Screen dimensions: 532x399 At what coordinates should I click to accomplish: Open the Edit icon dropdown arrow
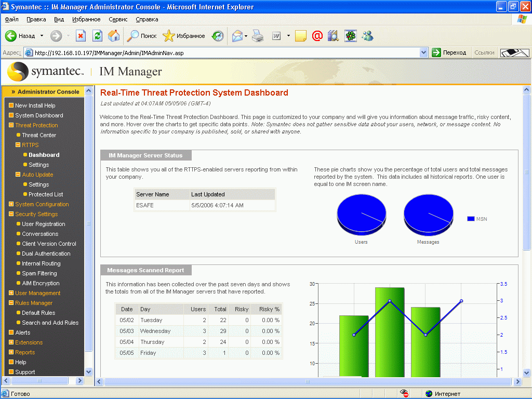[x=288, y=36]
